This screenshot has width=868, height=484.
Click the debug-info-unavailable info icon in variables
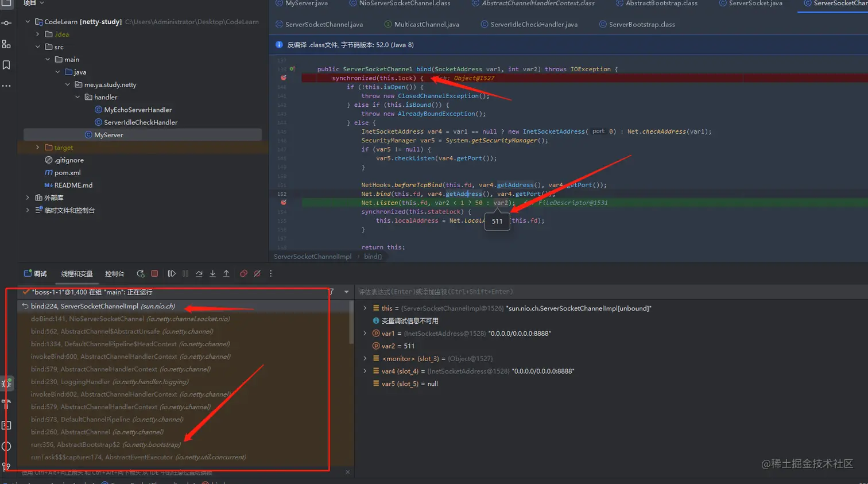(x=376, y=321)
